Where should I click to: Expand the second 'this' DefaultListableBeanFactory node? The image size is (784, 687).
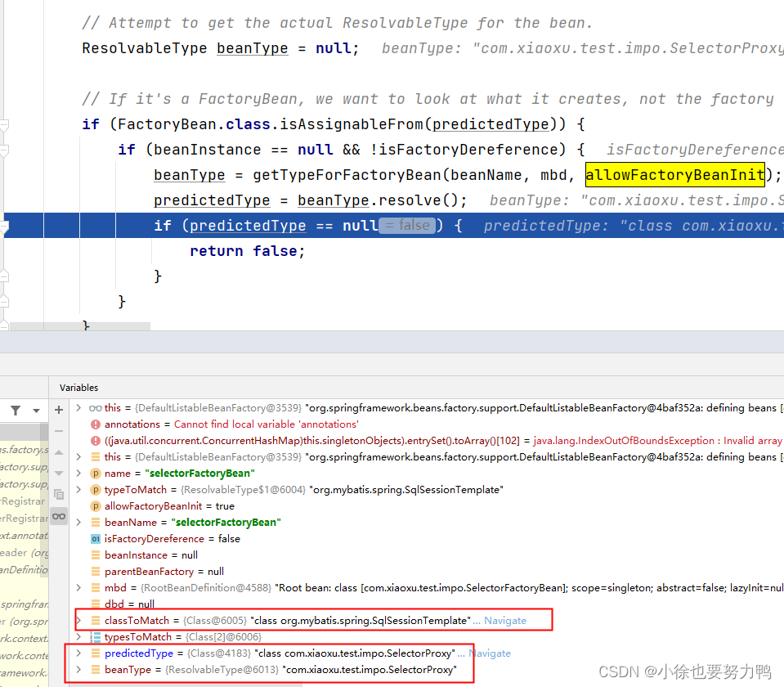click(x=78, y=457)
